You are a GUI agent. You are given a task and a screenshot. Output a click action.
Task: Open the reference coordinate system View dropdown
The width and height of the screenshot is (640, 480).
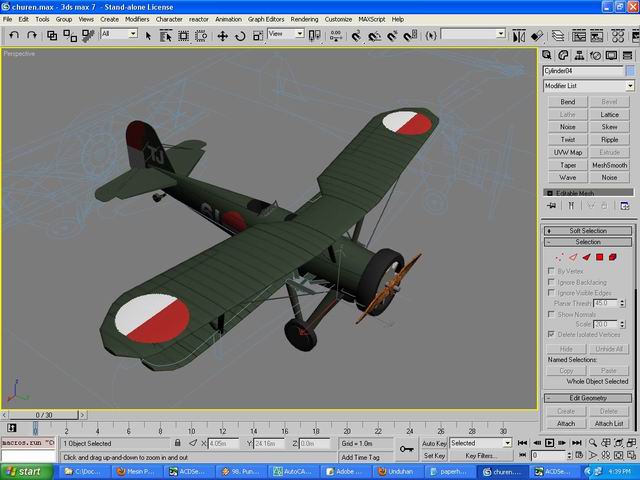[286, 34]
